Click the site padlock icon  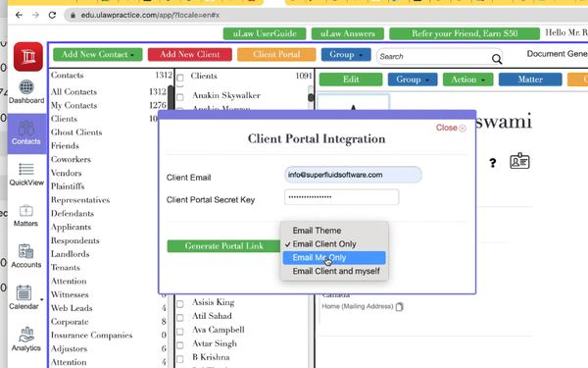(x=73, y=15)
